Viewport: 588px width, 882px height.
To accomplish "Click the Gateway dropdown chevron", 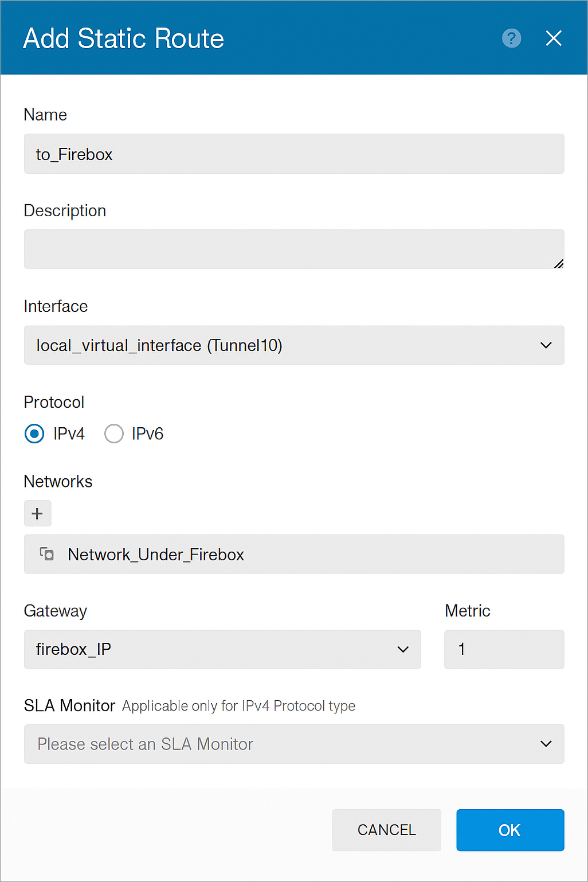I will 403,649.
